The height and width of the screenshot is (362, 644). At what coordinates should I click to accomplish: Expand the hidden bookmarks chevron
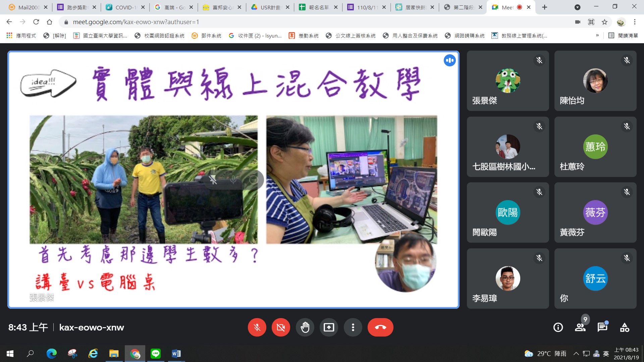click(x=597, y=36)
